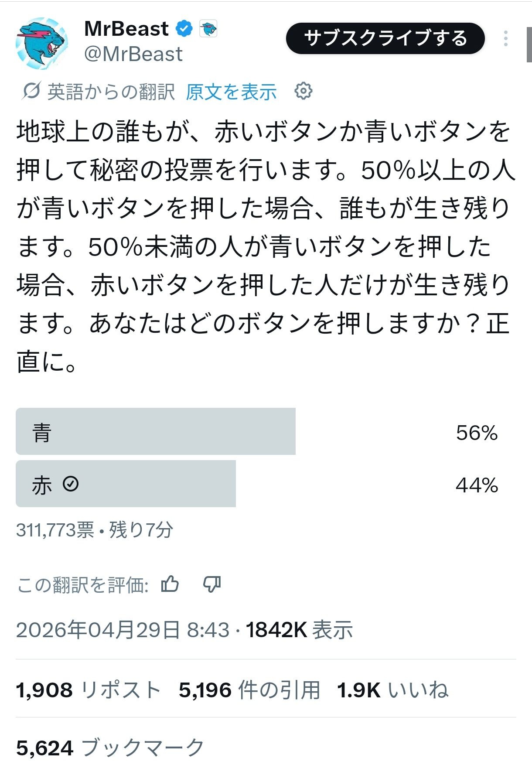Click the 5,624 ブックマーク count
Viewport: 532px width, 775px height.
pos(110,748)
